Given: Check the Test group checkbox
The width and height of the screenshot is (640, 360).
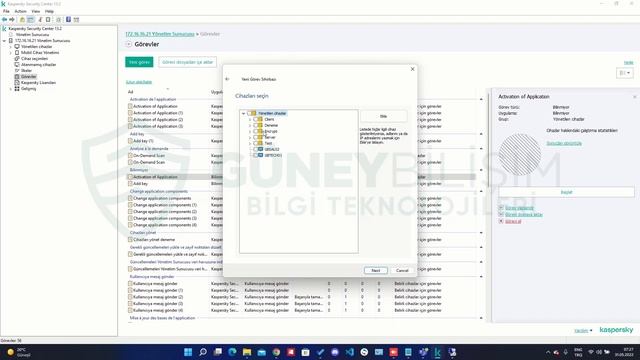Looking at the screenshot, I should pos(256,143).
